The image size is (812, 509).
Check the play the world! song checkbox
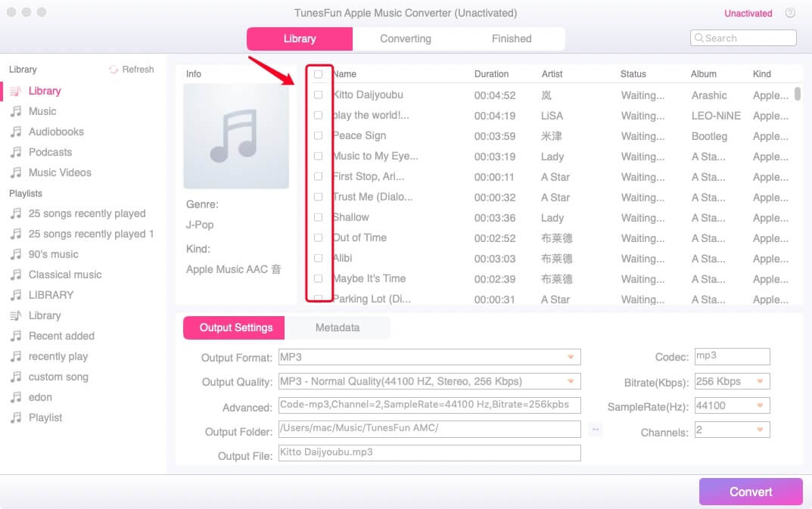click(x=318, y=115)
